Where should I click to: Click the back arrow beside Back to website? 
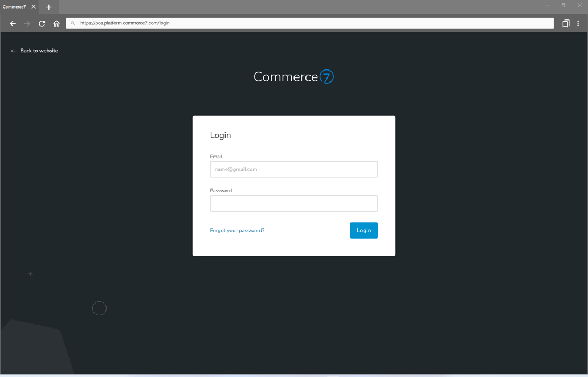point(13,51)
